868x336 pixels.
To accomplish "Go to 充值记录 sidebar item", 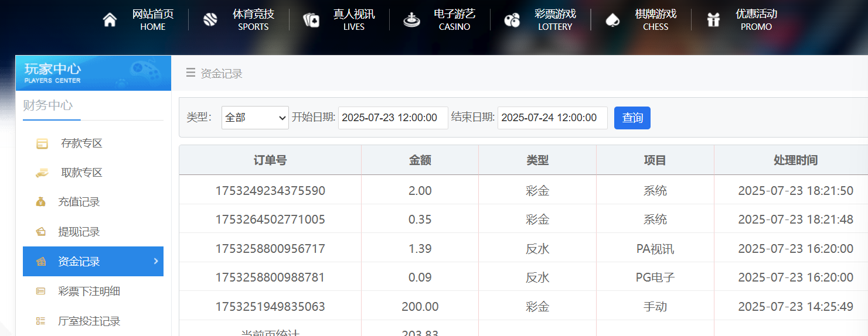I will pos(79,202).
